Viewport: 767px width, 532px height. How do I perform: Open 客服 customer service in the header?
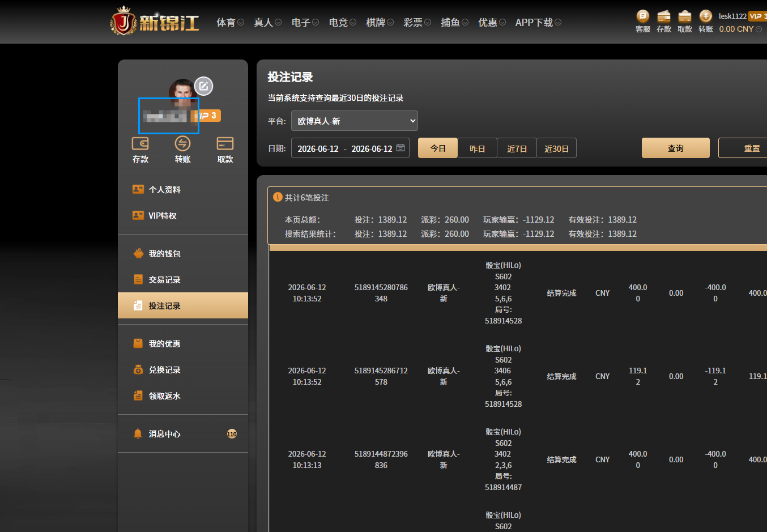(x=643, y=22)
